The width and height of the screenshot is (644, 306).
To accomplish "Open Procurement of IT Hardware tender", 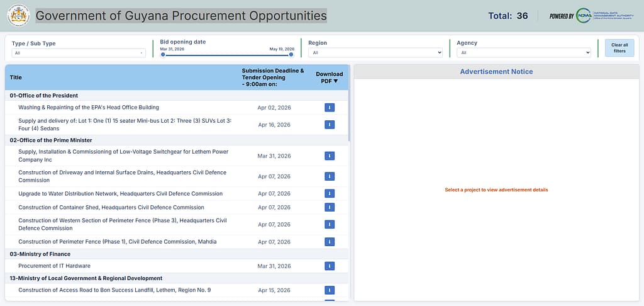I will (54, 266).
